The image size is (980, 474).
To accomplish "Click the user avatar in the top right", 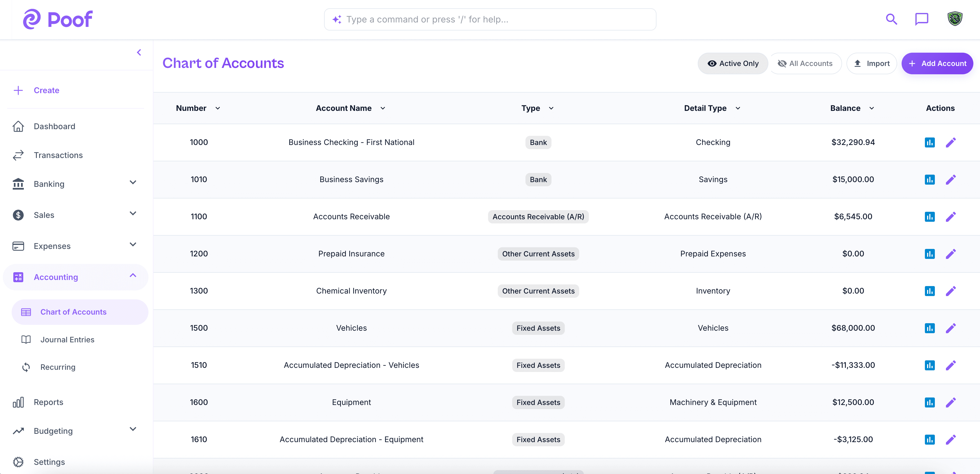I will coord(955,19).
